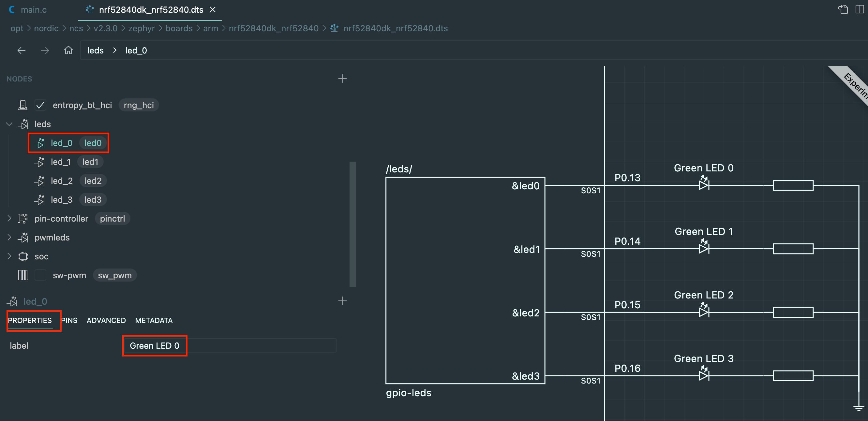This screenshot has width=868, height=421.
Task: Open the main.c editor tab
Action: tap(33, 10)
